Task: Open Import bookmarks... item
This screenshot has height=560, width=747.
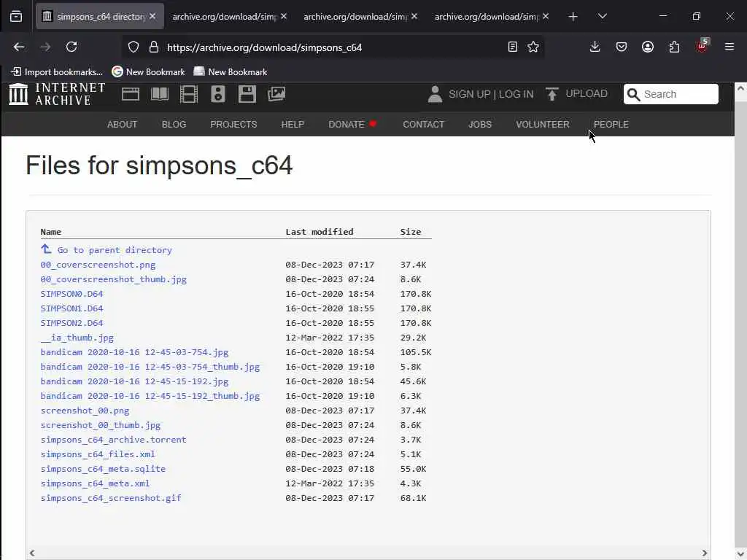Action: pyautogui.click(x=57, y=72)
